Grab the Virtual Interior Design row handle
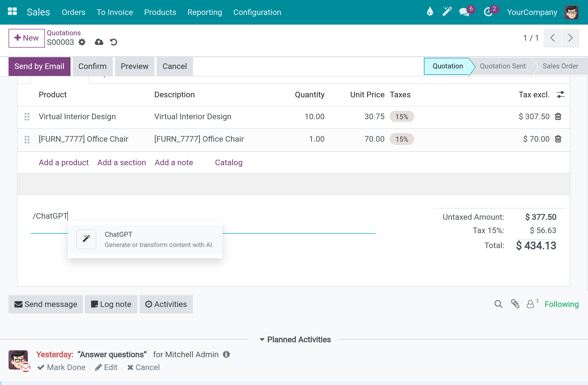This screenshot has height=385, width=588. (x=27, y=117)
